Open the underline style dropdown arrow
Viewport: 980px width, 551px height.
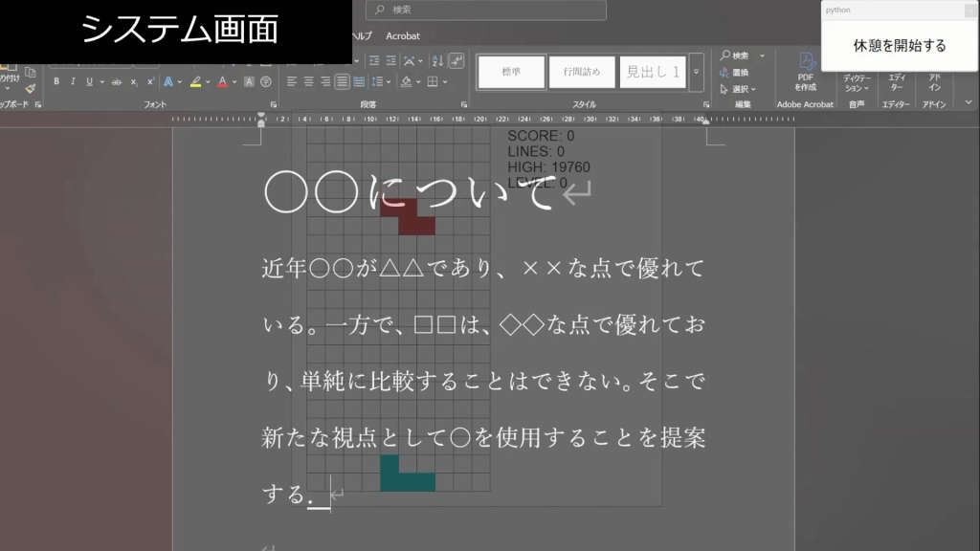point(101,80)
